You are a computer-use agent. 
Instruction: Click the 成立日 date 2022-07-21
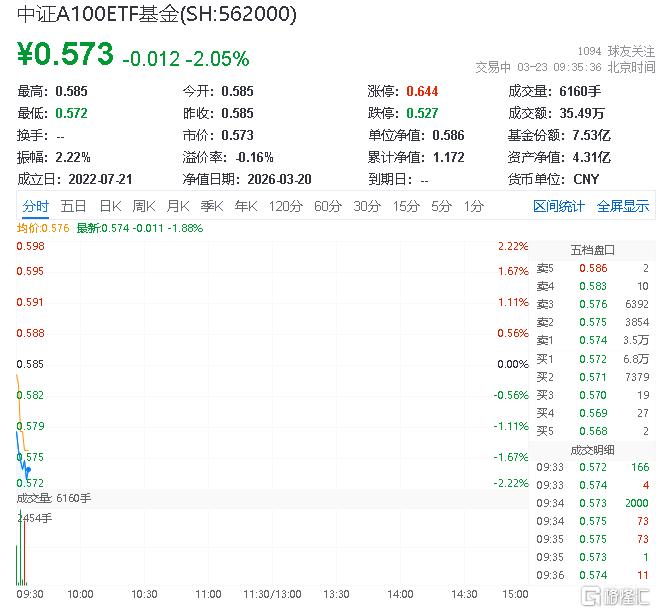100,180
